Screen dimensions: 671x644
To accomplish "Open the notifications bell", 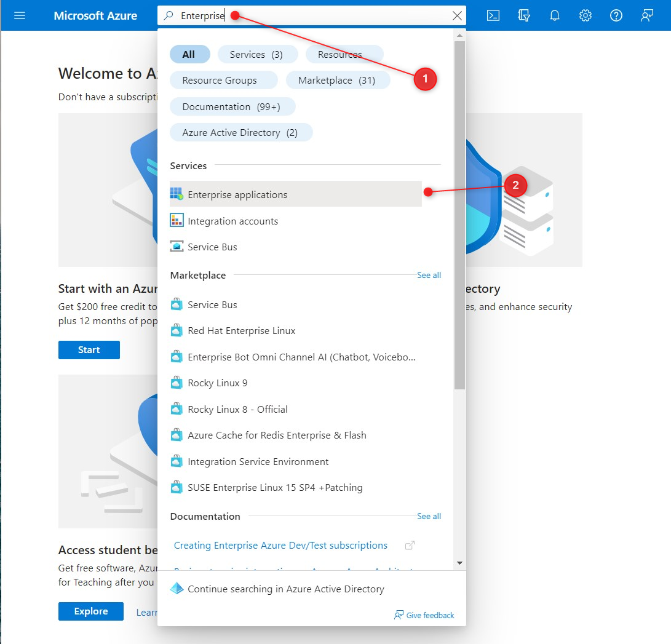I will (x=555, y=15).
